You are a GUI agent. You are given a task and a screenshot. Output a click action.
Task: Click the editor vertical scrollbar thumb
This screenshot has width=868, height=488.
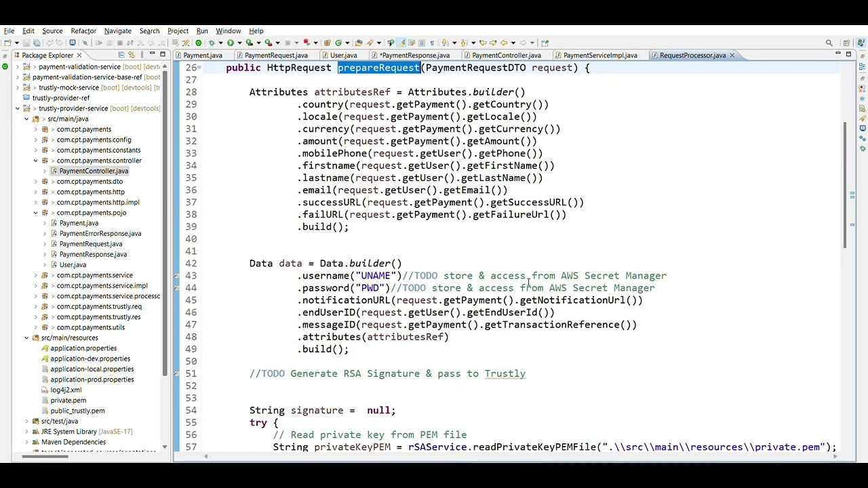[845, 184]
